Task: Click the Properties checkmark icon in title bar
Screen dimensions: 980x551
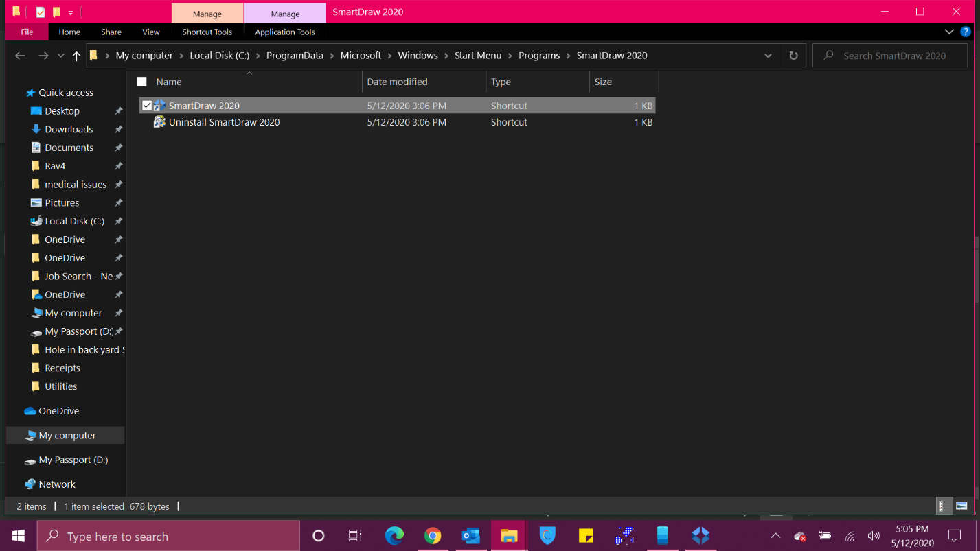Action: click(x=41, y=12)
